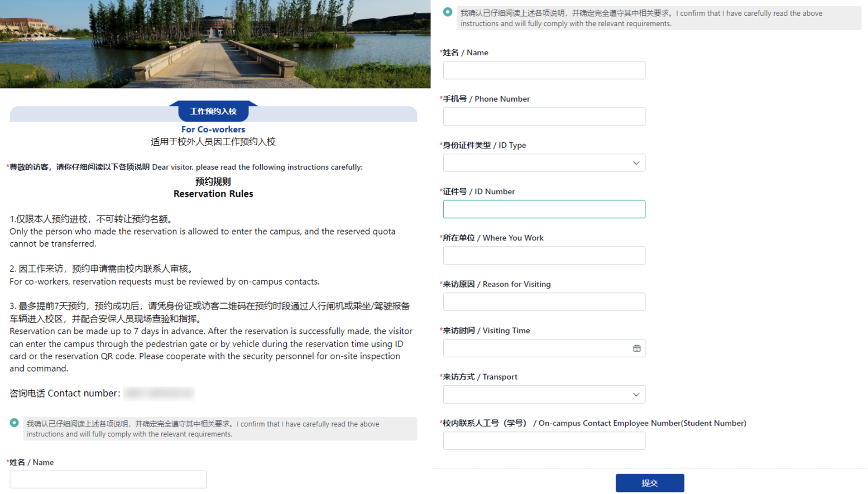The height and width of the screenshot is (494, 868).
Task: Click the blue 工作预约入校 tab header
Action: point(213,111)
